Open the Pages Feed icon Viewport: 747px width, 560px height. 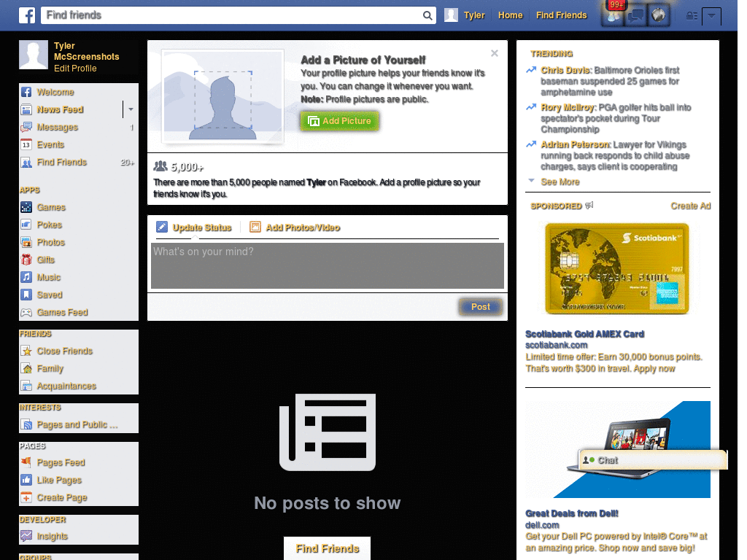pyautogui.click(x=26, y=462)
